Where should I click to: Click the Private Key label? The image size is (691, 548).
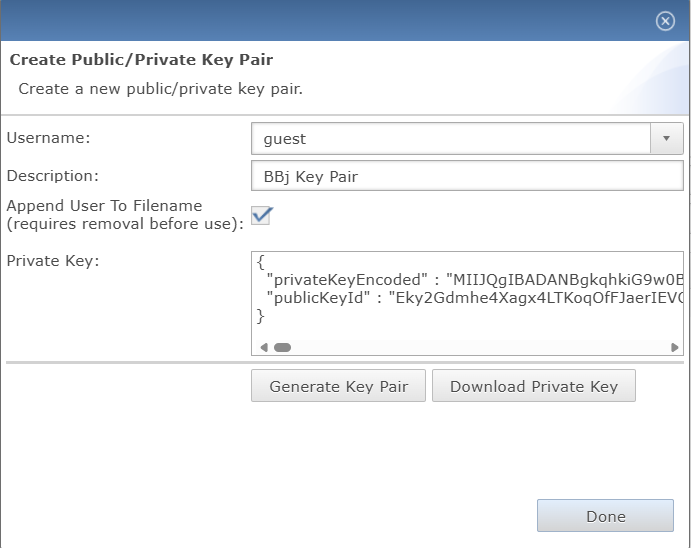pyautogui.click(x=53, y=261)
